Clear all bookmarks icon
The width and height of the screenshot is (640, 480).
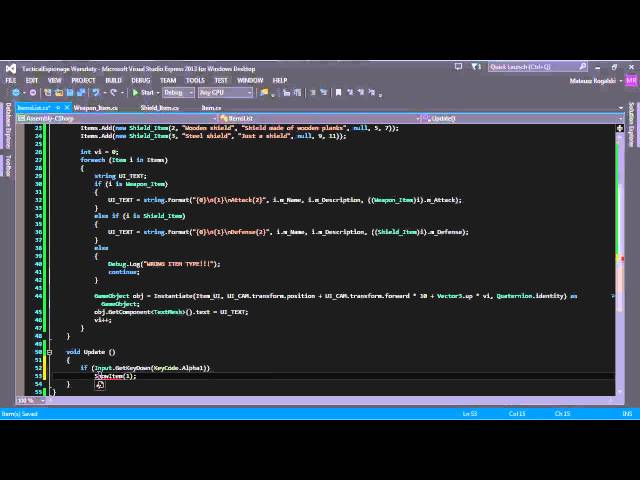[x=371, y=93]
